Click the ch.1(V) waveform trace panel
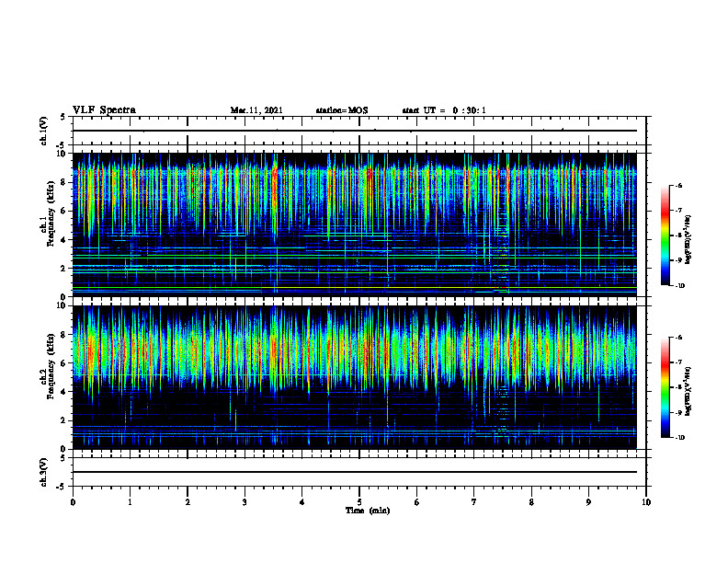This screenshot has width=728, height=563. click(x=359, y=131)
